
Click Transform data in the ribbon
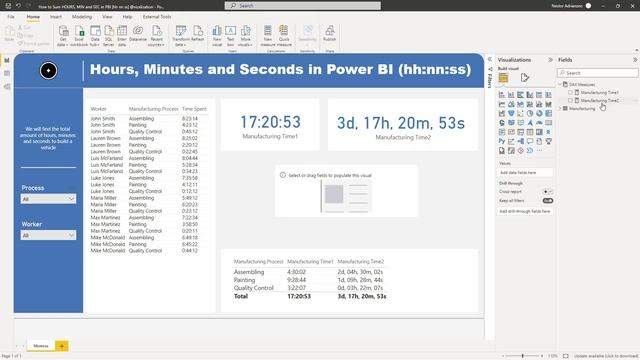pos(180,36)
